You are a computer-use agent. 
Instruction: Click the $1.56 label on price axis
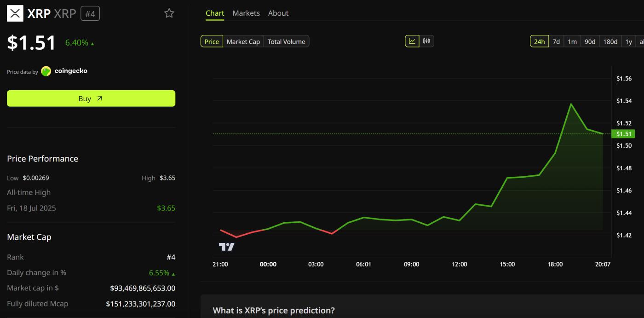click(624, 79)
